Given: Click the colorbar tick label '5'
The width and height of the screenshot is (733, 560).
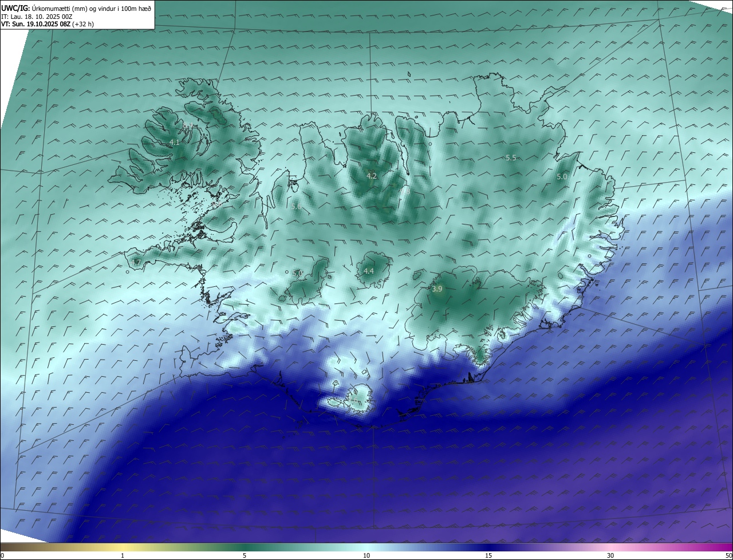Looking at the screenshot, I should coord(245,555).
